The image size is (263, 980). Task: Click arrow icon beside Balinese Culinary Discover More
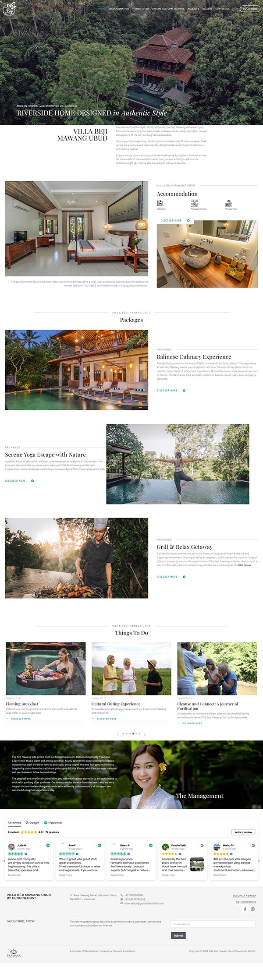click(184, 391)
